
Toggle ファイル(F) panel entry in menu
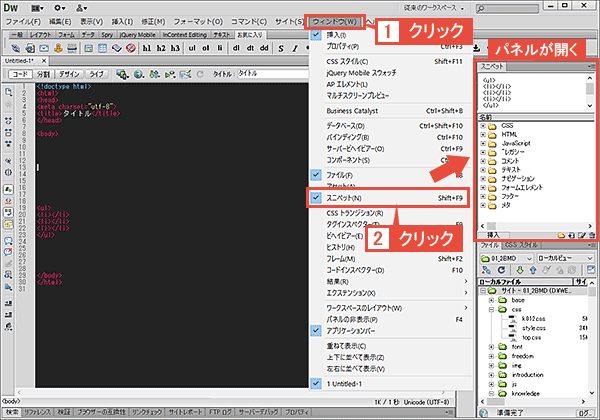pyautogui.click(x=388, y=175)
